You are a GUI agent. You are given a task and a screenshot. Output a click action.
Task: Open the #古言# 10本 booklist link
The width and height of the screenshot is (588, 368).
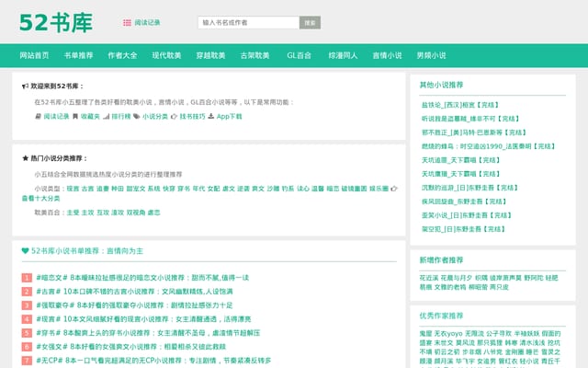click(135, 292)
